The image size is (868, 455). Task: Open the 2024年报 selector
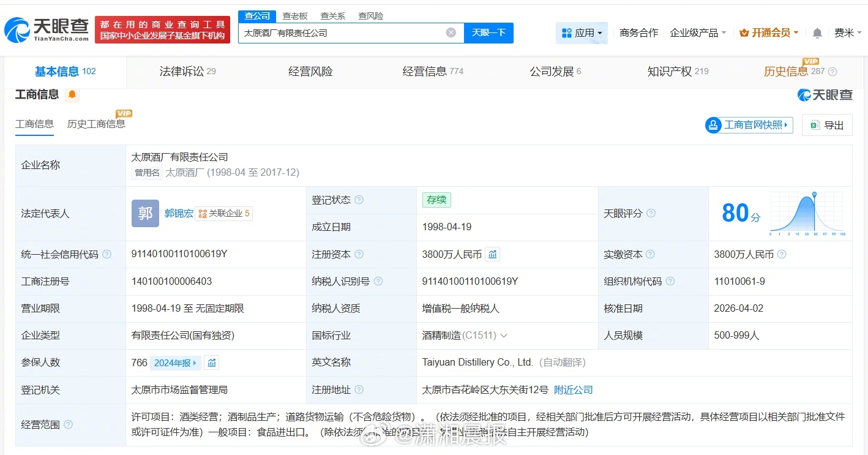click(175, 363)
